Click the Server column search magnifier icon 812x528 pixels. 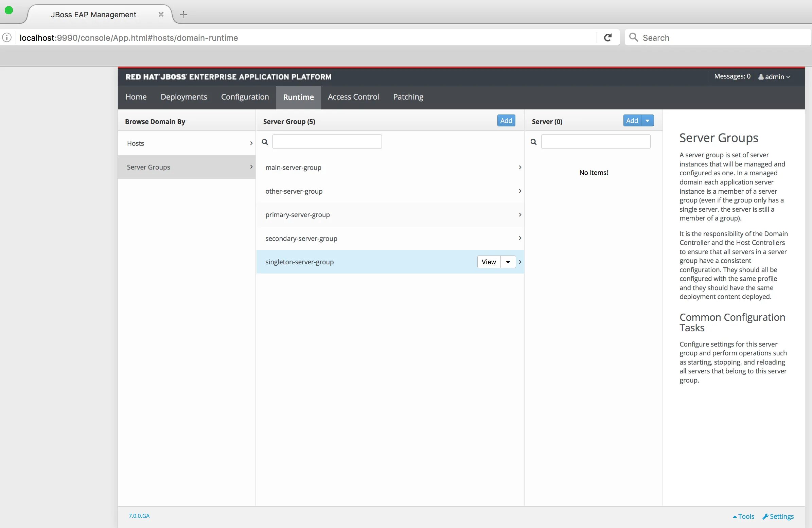[x=534, y=142]
